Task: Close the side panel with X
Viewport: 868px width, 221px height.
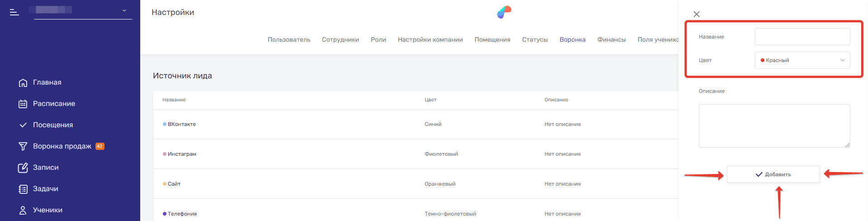Action: coord(697,14)
